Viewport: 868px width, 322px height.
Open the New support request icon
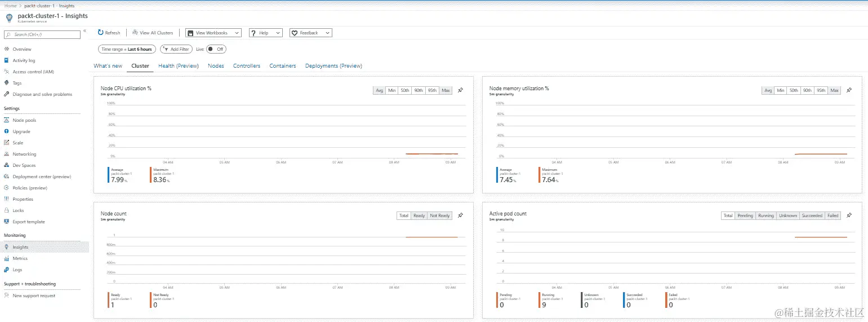tap(6, 295)
